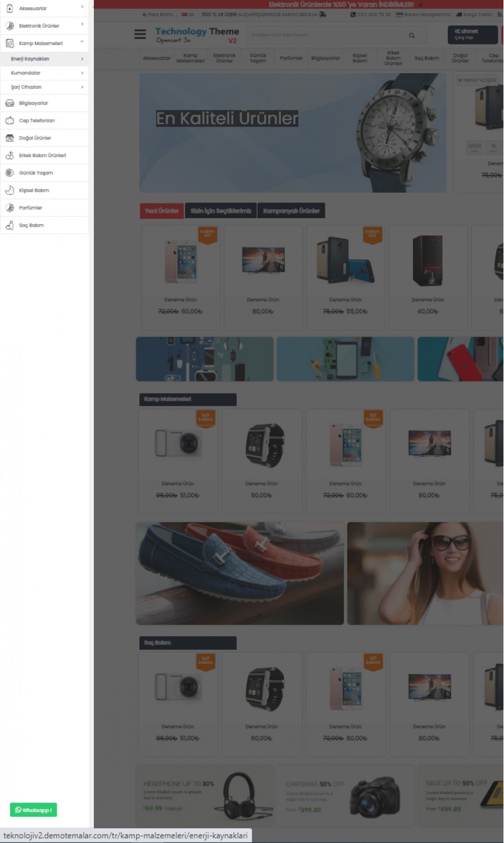Click the Aksesuarlar sidebar category icon
The height and width of the screenshot is (843, 504).
10,8
